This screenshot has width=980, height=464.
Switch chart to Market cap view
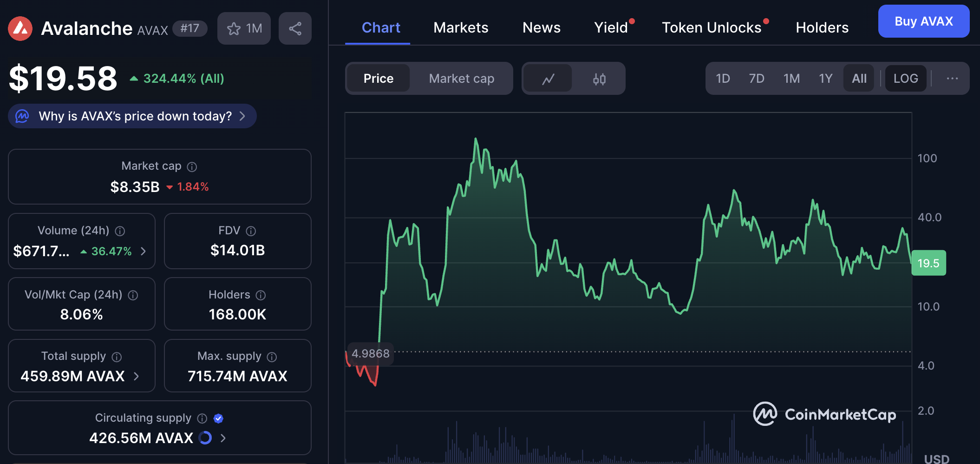click(461, 79)
